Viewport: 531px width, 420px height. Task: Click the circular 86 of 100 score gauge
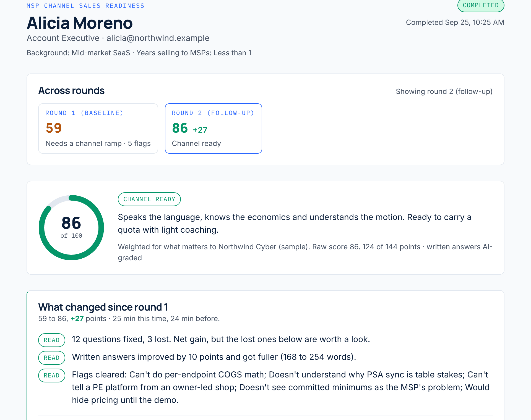pyautogui.click(x=71, y=228)
